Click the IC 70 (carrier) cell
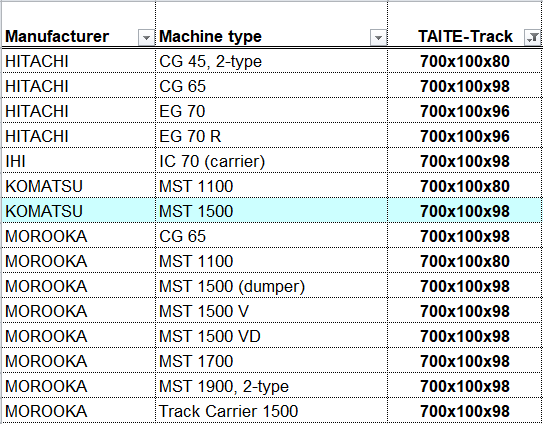The image size is (543, 424). pyautogui.click(x=272, y=161)
